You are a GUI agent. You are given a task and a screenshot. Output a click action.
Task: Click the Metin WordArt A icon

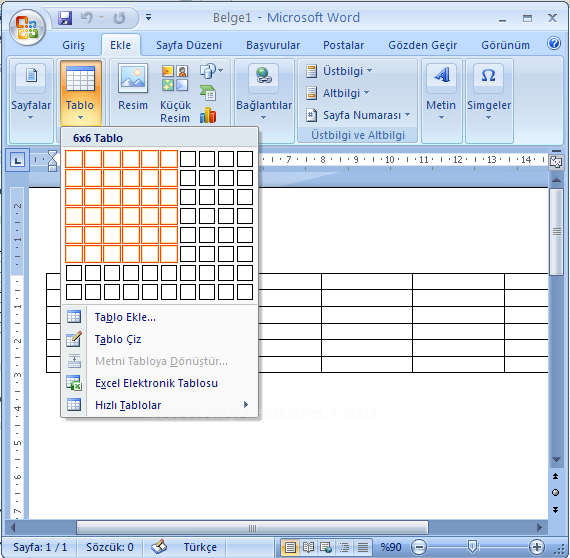pyautogui.click(x=441, y=78)
